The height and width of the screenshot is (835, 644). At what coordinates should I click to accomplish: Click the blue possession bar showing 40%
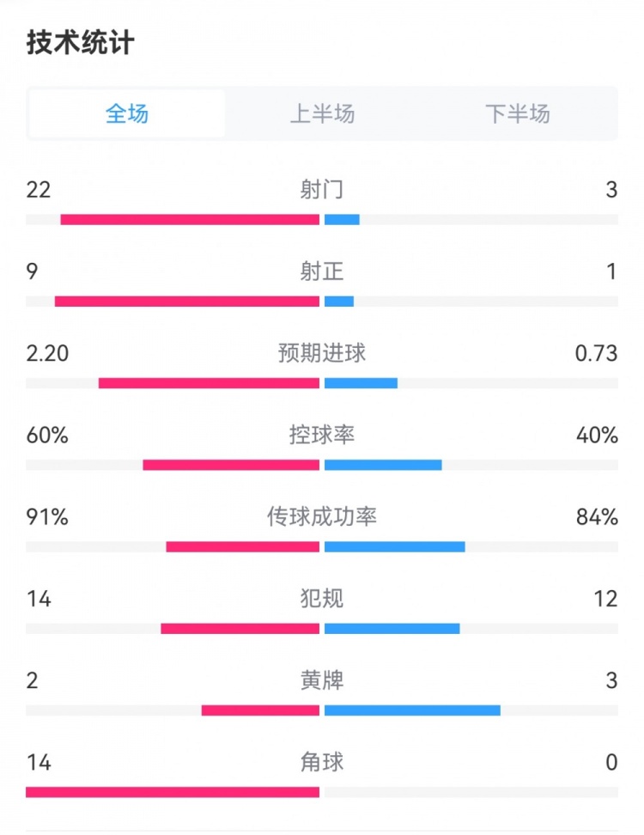[382, 463]
